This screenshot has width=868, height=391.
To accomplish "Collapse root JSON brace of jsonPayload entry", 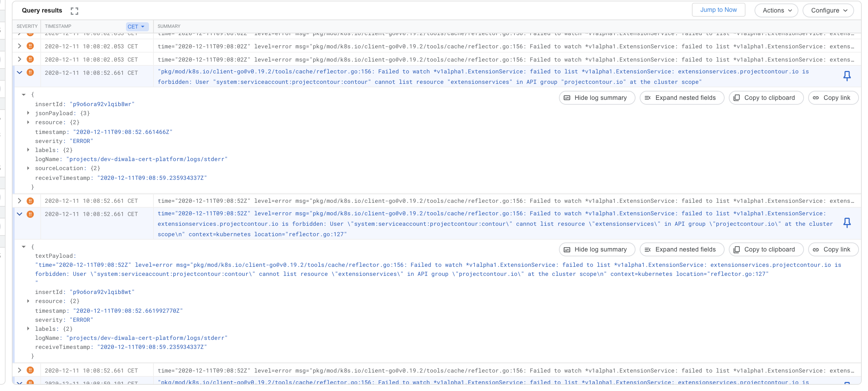I will pyautogui.click(x=24, y=95).
